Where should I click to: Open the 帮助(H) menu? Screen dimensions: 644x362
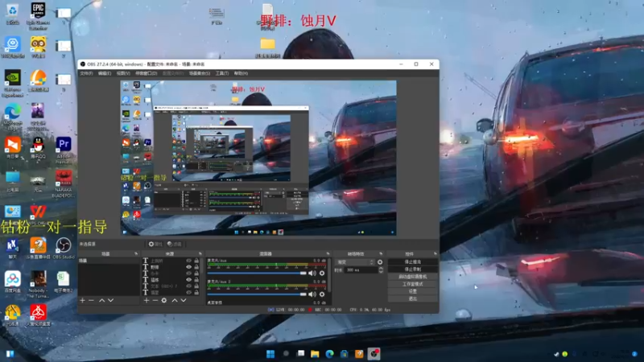(241, 73)
